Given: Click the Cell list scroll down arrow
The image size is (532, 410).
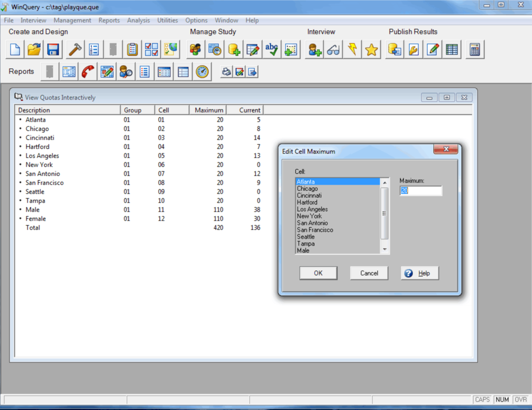Looking at the screenshot, I should 385,250.
